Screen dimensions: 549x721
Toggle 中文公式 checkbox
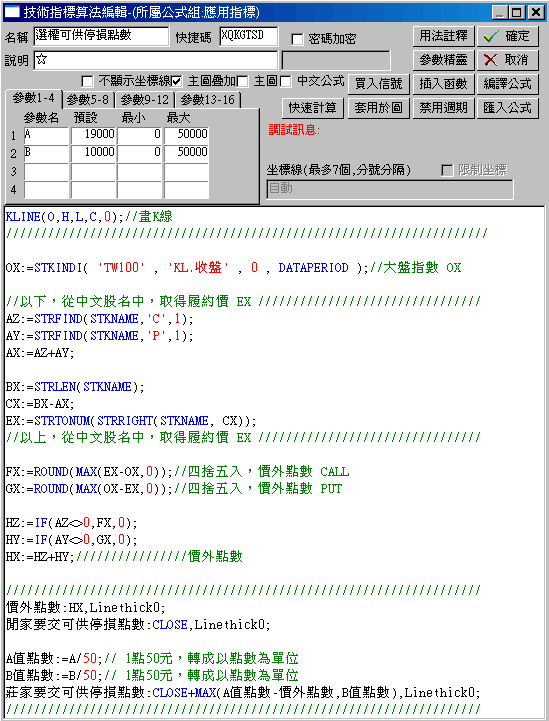pyautogui.click(x=286, y=81)
